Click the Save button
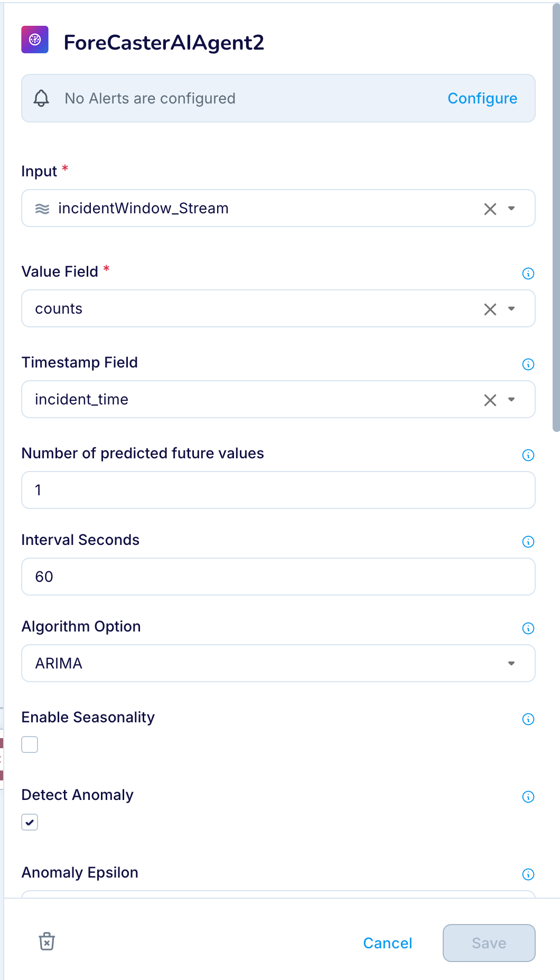 click(x=489, y=943)
